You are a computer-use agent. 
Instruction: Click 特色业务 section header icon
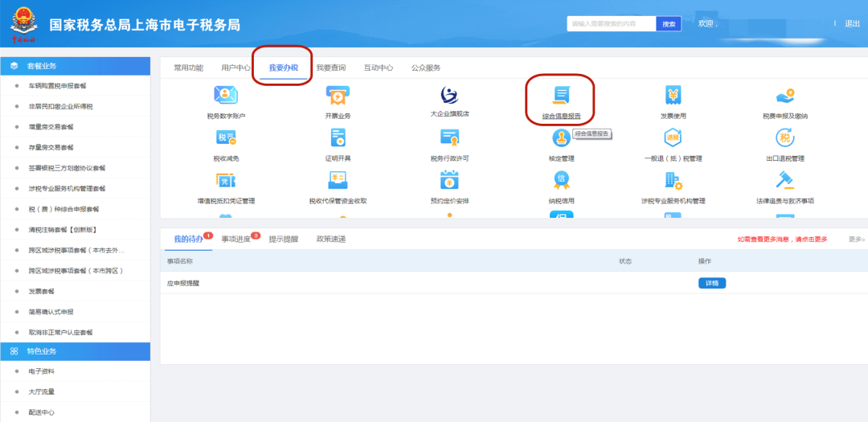(14, 351)
